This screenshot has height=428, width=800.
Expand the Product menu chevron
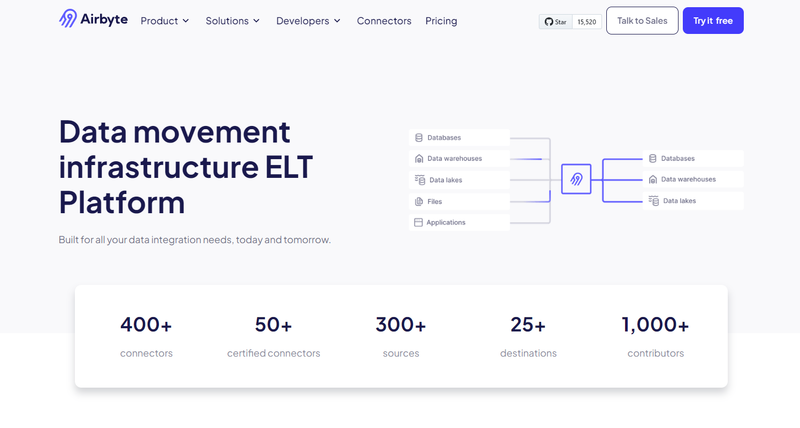[x=186, y=21]
